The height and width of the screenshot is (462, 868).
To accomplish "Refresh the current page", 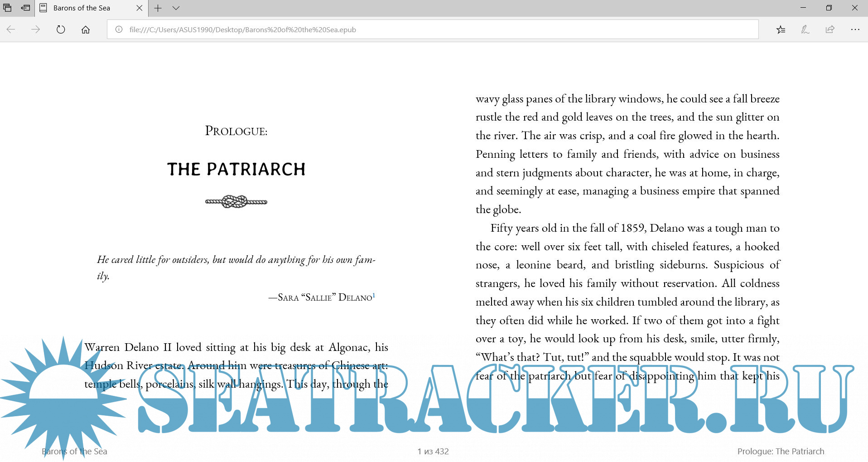I will tap(61, 29).
